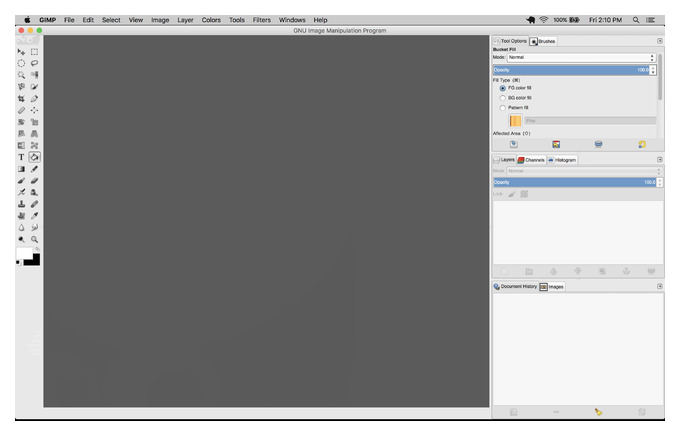Open the Tool Options panel configuration menu
The image size is (680, 436).
click(660, 41)
